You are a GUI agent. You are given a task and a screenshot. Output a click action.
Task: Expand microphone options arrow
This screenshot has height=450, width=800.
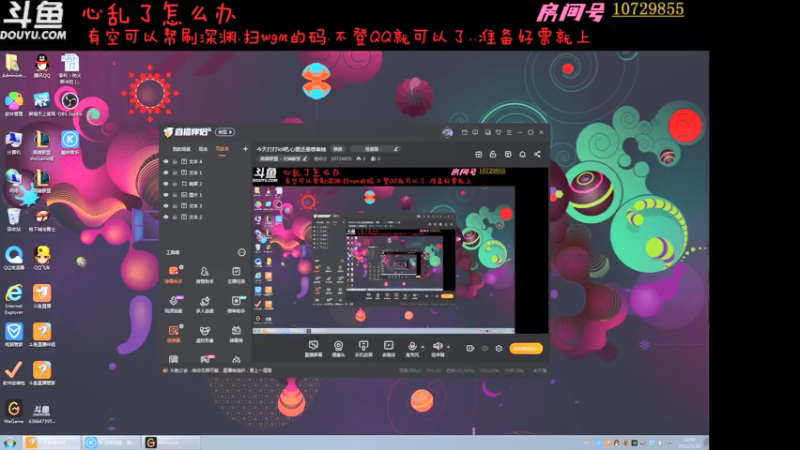(422, 347)
